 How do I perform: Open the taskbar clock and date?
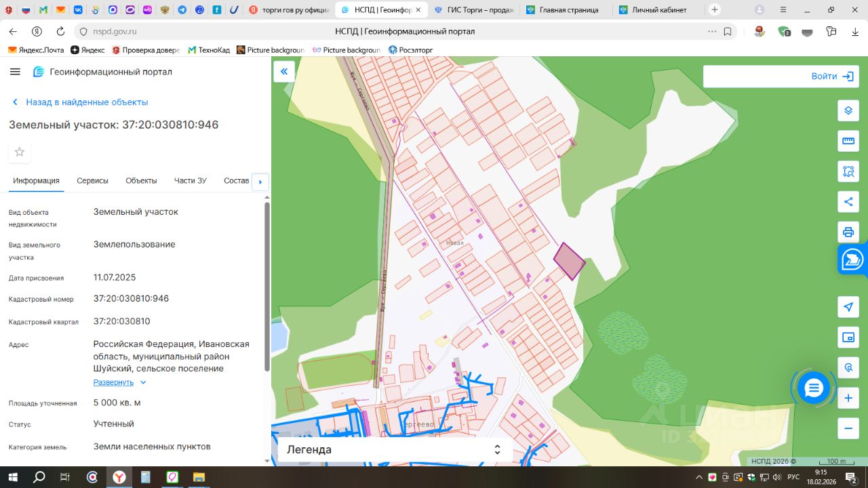tap(821, 477)
